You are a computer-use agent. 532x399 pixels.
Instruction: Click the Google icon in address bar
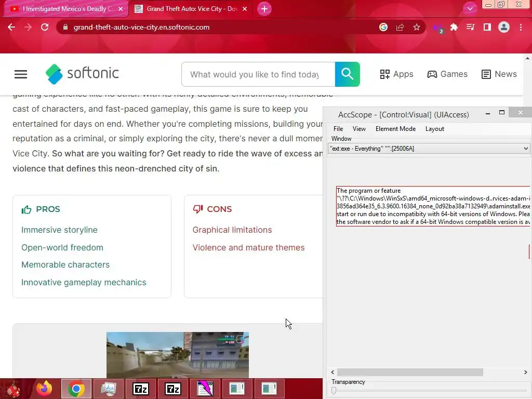pyautogui.click(x=383, y=27)
